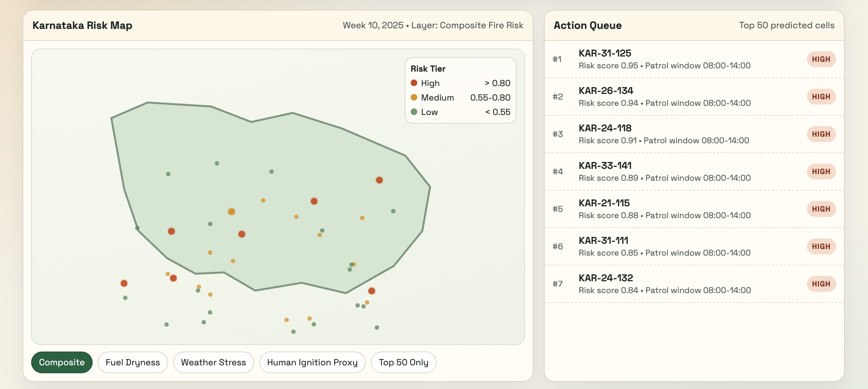
Task: Click the HIGH badge for KAR-21-115
Action: pyautogui.click(x=821, y=209)
